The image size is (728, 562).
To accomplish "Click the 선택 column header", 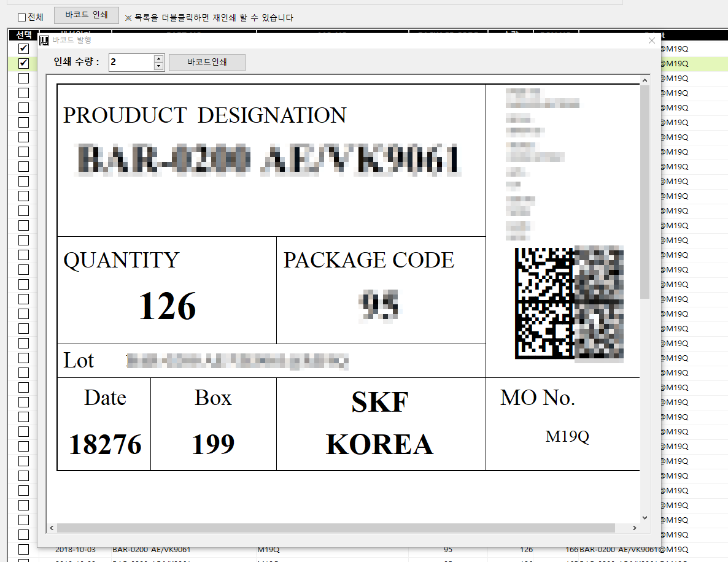I will pos(24,35).
